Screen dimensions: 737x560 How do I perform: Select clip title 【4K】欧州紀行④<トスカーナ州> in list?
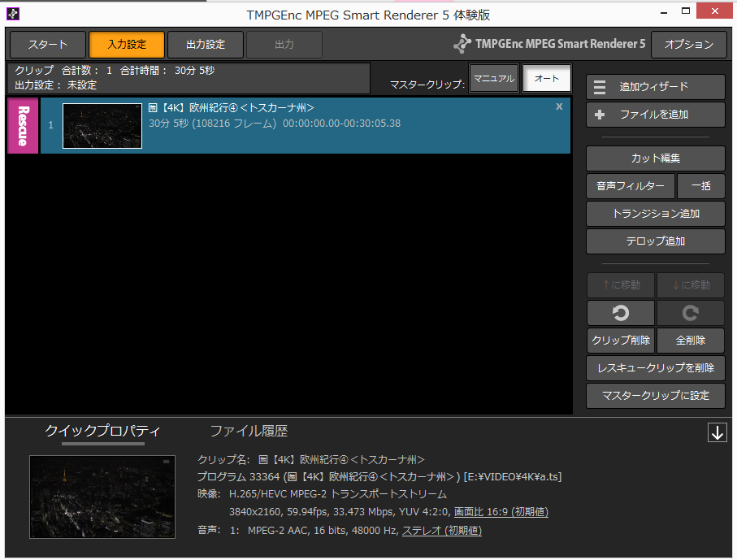tap(231, 108)
